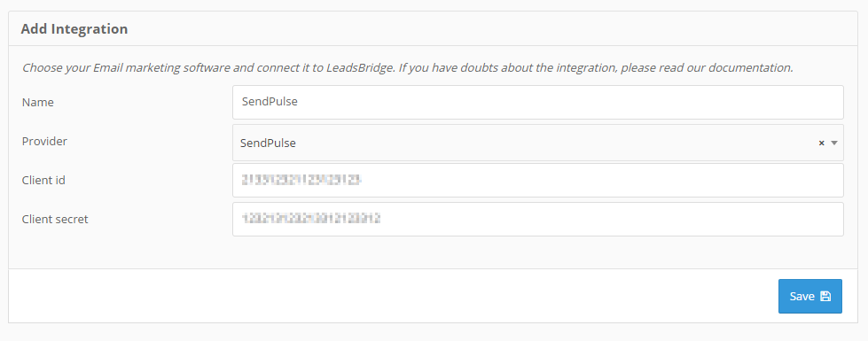The width and height of the screenshot is (868, 341).
Task: Click the Name field label
Action: (x=37, y=102)
